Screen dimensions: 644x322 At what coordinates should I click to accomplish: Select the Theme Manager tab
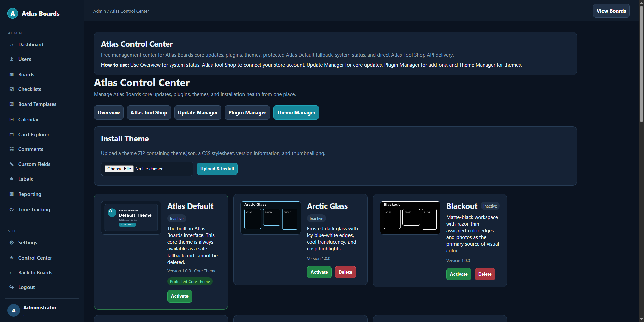[x=296, y=112]
